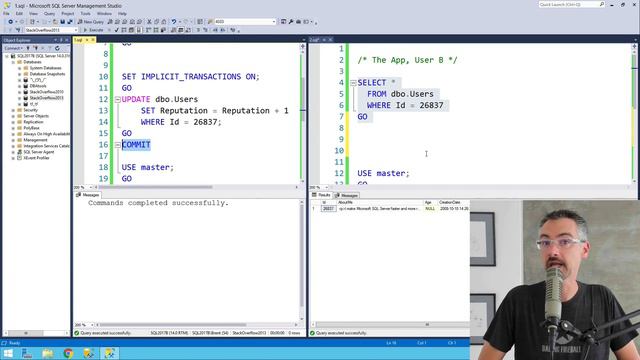Click the NULL Age cell in results
This screenshot has width=640, height=360.
430,209
